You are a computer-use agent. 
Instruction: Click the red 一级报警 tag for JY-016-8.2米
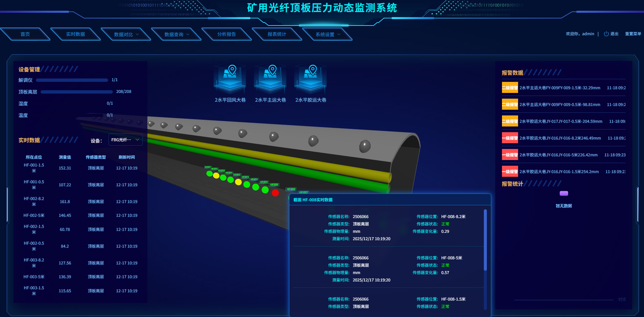point(510,138)
